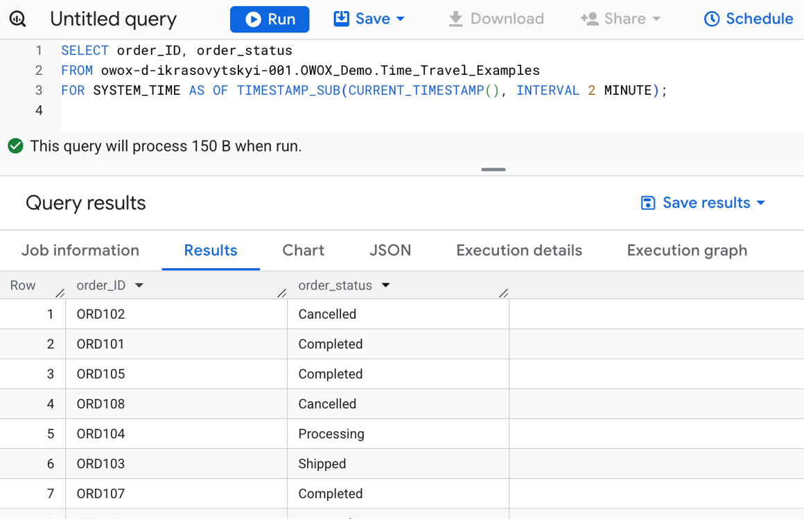Viewport: 804px width, 532px height.
Task: Switch to the Job information tab
Action: coord(80,250)
